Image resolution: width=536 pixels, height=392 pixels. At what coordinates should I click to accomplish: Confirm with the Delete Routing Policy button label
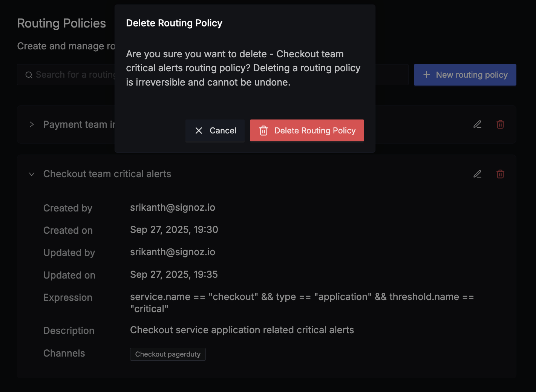click(x=315, y=131)
